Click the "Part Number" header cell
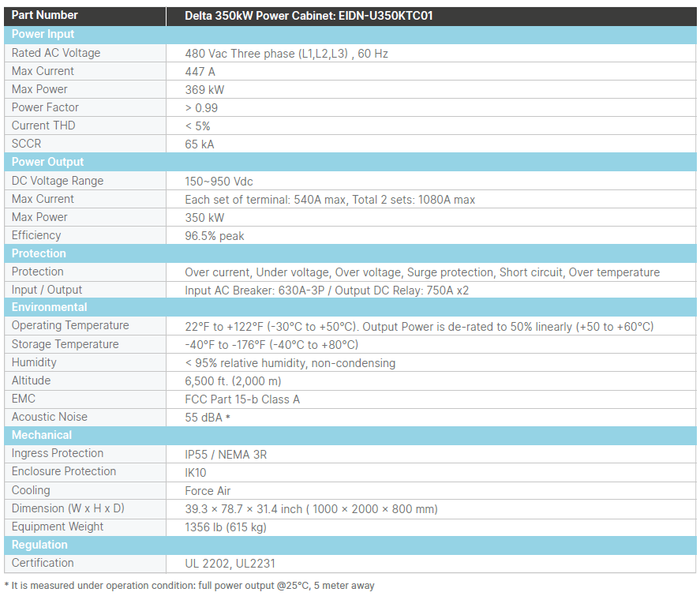This screenshot has height=596, width=700. pos(45,15)
